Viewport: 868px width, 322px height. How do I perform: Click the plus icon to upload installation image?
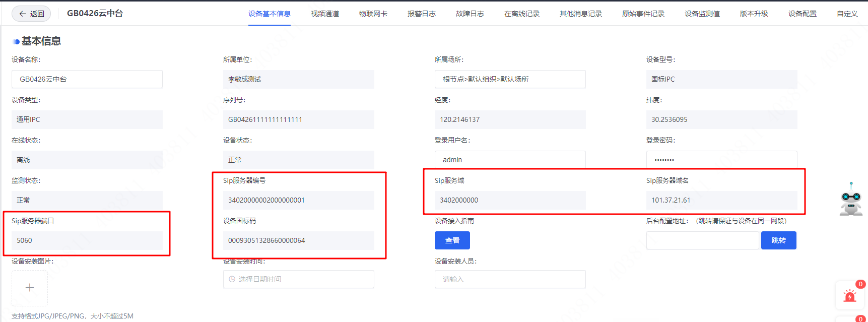[x=30, y=288]
